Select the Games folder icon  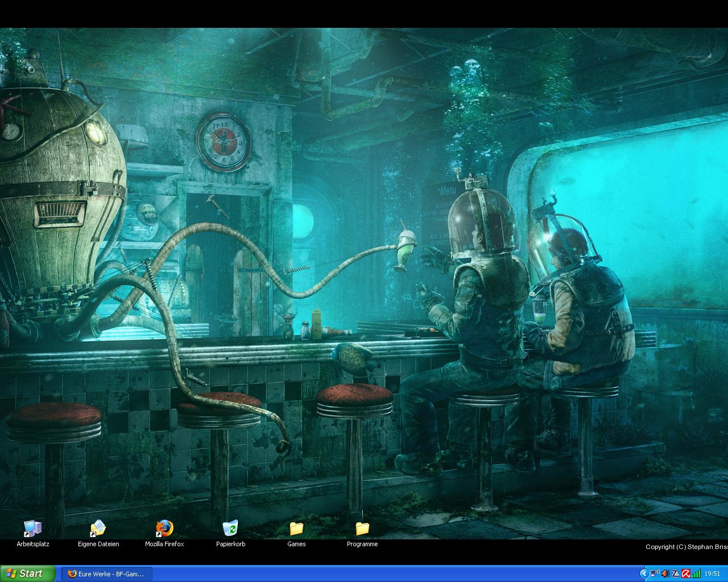296,534
